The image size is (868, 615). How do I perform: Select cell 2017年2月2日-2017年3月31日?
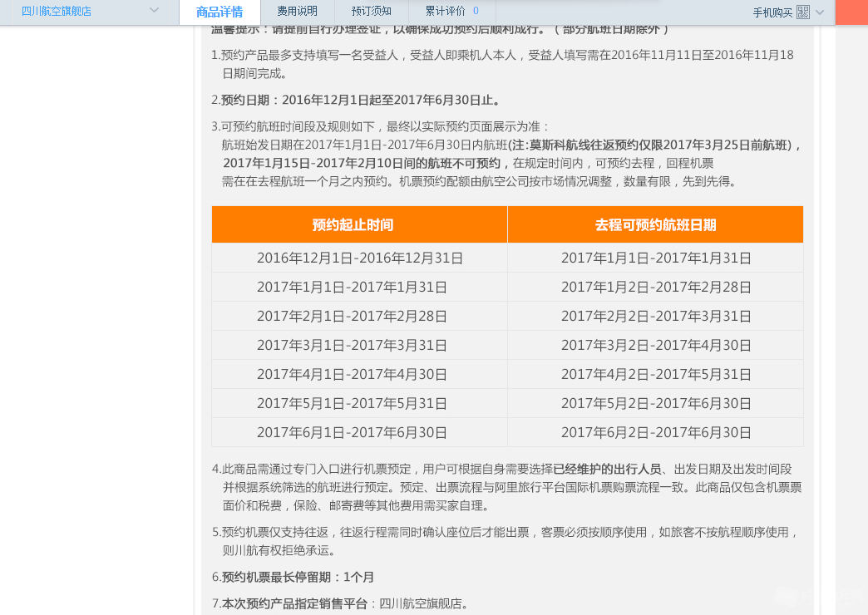point(655,316)
